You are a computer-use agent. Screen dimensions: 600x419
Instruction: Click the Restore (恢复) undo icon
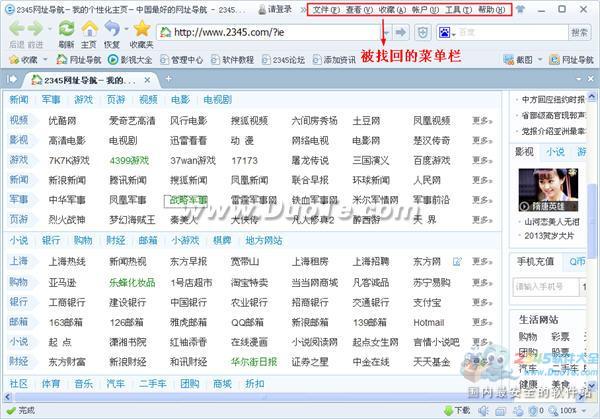[x=112, y=29]
